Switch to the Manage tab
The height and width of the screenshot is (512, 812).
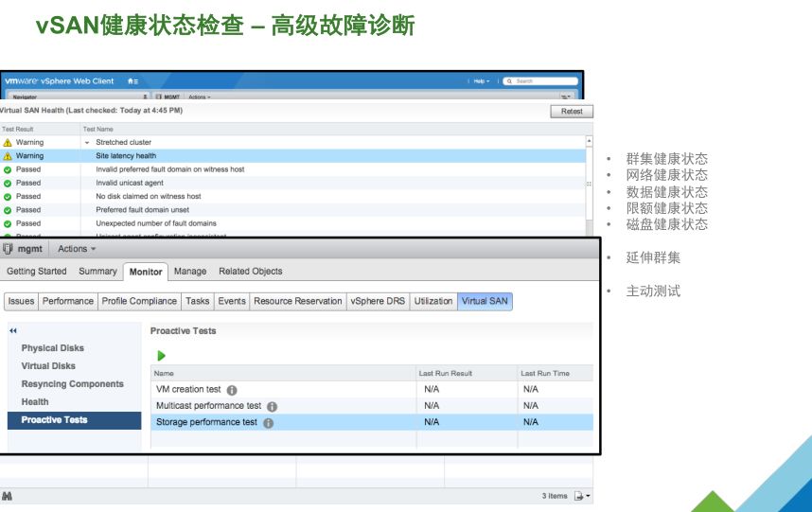(x=189, y=272)
